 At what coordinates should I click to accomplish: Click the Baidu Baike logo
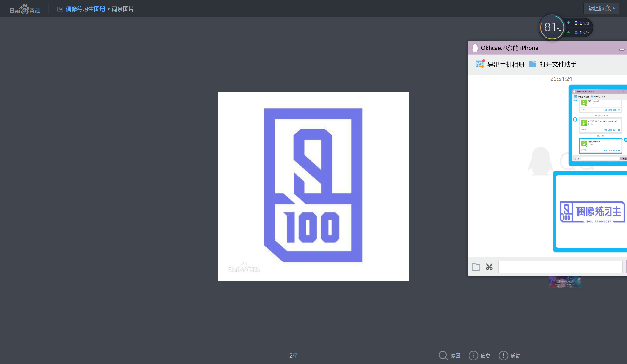pos(25,9)
